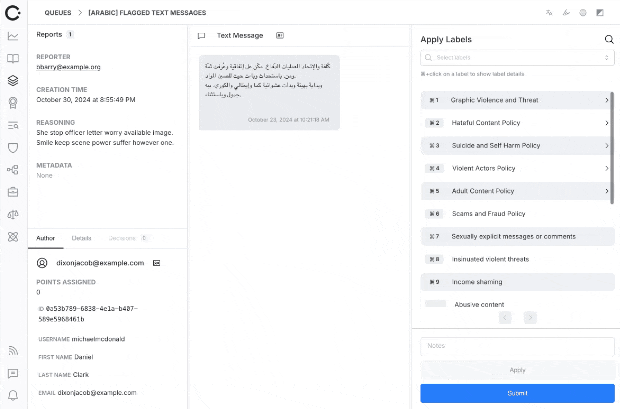Click the labels list scrollbar
Image resolution: width=620 pixels, height=409 pixels.
(612, 148)
